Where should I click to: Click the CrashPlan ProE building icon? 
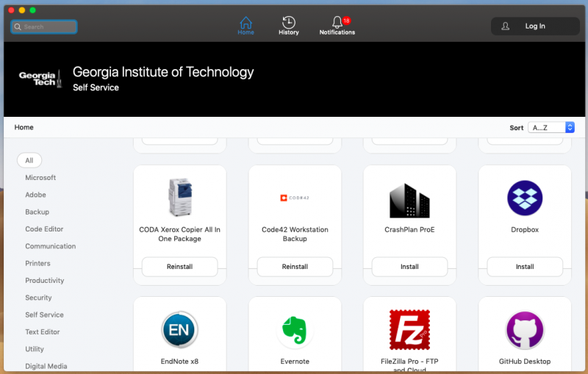tap(409, 199)
